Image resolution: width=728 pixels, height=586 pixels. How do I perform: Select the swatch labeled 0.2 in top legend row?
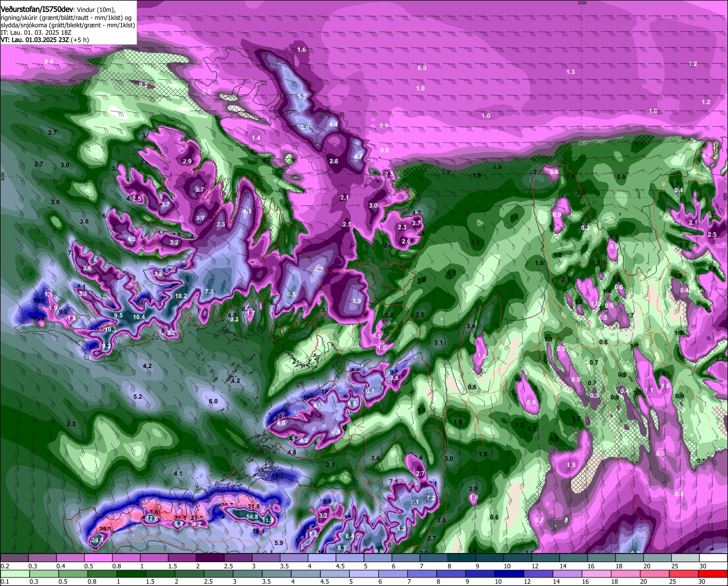click(x=14, y=558)
